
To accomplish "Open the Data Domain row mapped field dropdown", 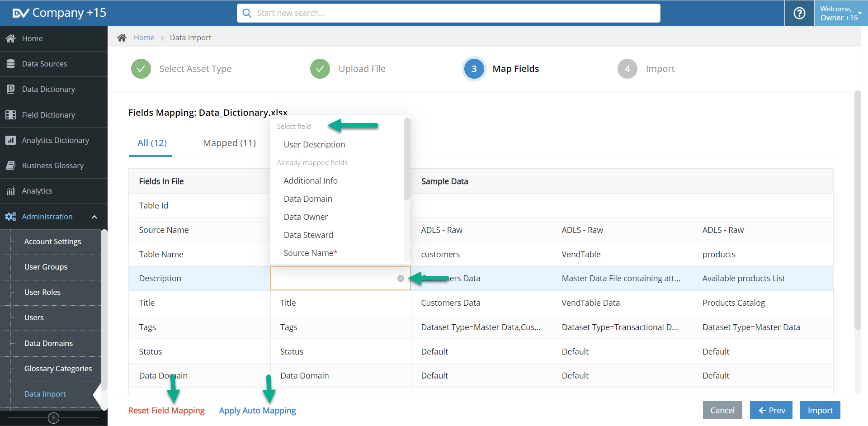I will (x=340, y=376).
